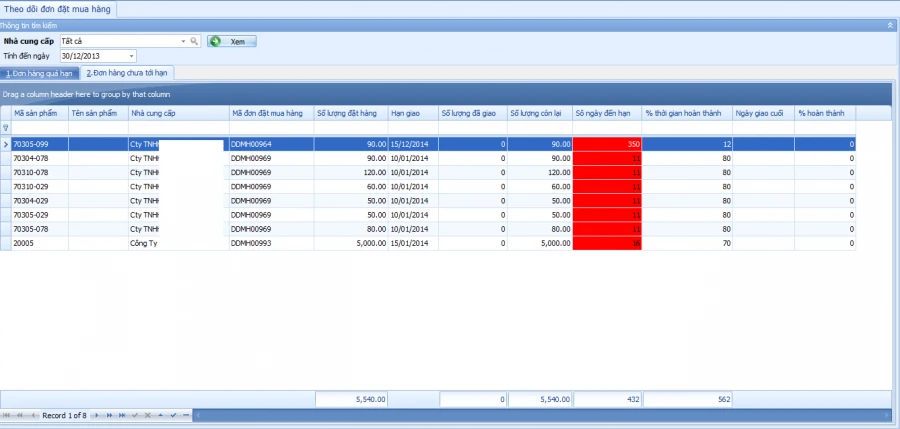Click the Record 1 of 8 label
Screen dimensions: 900x429
64,415
